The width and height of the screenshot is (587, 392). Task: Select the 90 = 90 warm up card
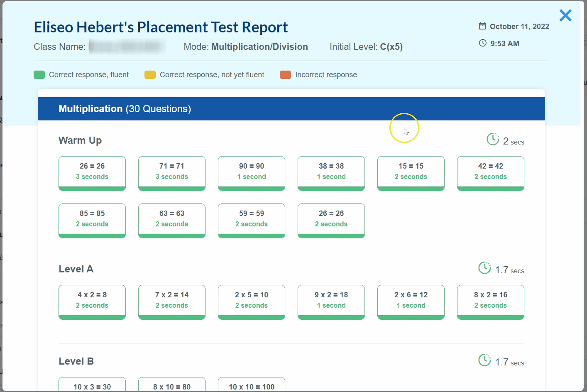pos(252,174)
